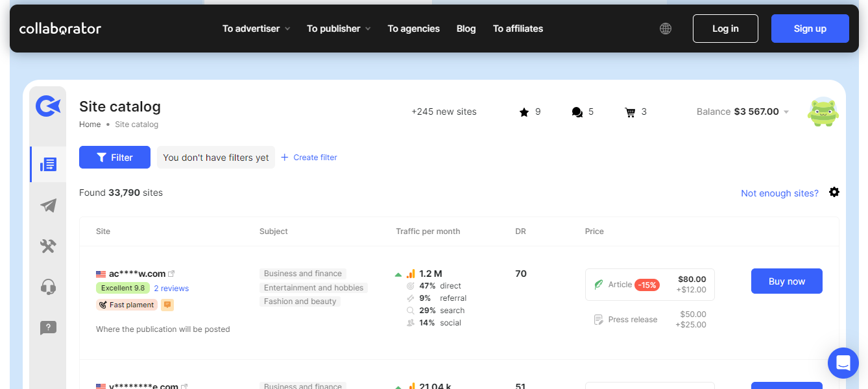This screenshot has width=868, height=389.
Task: Click the star favorites icon
Action: tap(524, 112)
